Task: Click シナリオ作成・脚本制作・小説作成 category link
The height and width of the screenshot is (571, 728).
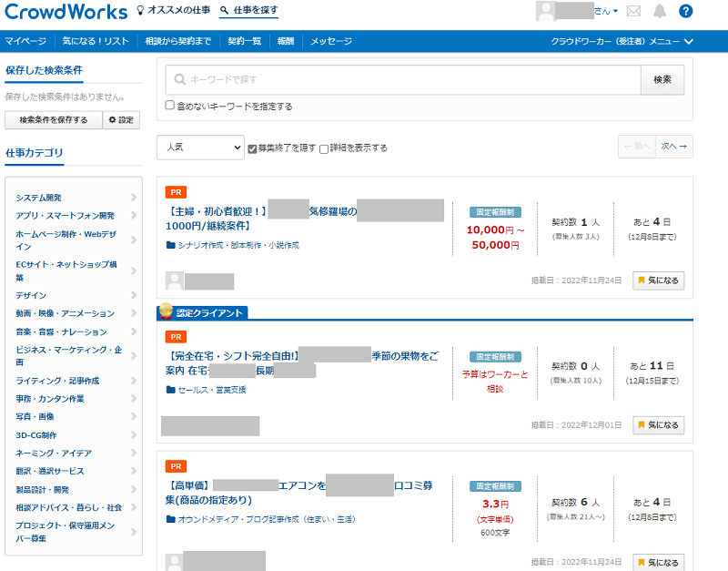Action: [x=238, y=245]
